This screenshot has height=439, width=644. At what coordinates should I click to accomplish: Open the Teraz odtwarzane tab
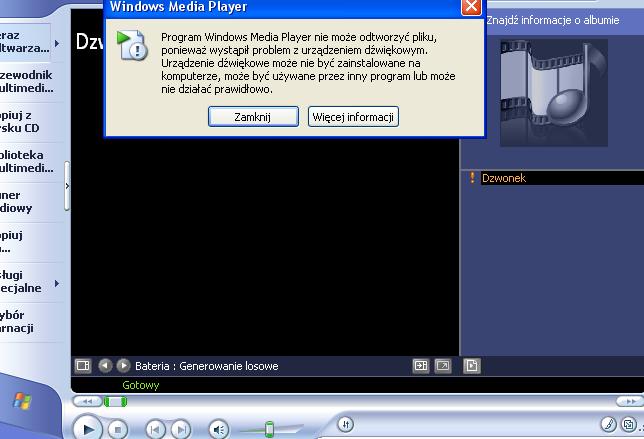(x=25, y=42)
